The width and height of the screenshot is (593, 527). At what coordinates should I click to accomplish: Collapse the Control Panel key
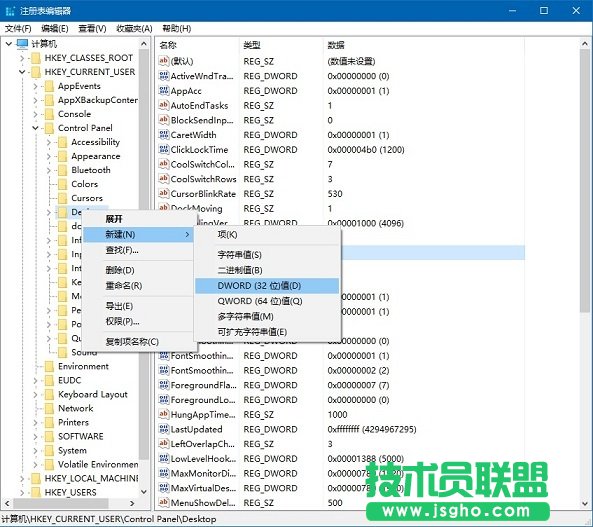point(36,128)
